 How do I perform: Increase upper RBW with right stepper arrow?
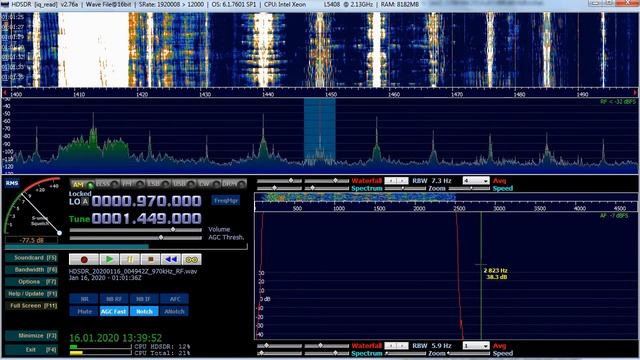click(402, 180)
